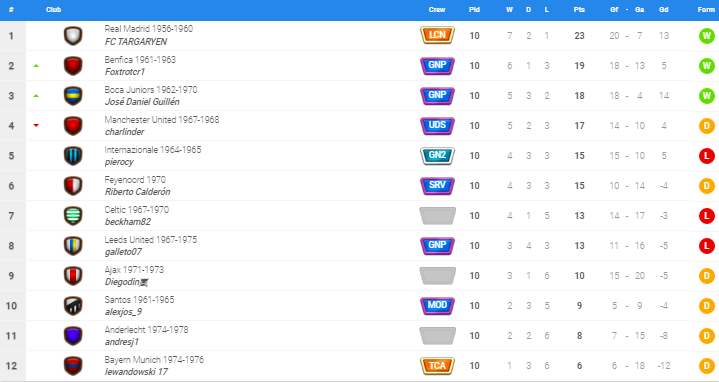The height and width of the screenshot is (382, 719).
Task: Open the Boca Juniors blue-yellow shield
Action: pyautogui.click(x=73, y=96)
